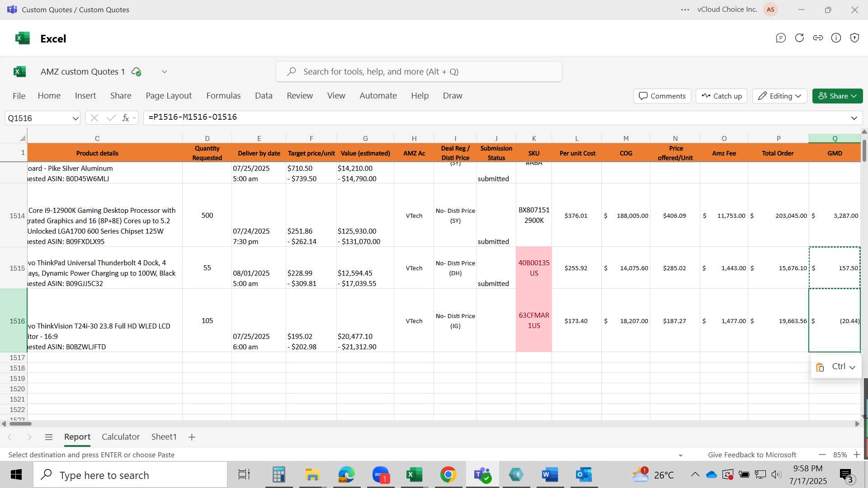Image resolution: width=868 pixels, height=488 pixels.
Task: Add a new sheet with plus icon
Action: pos(192,437)
